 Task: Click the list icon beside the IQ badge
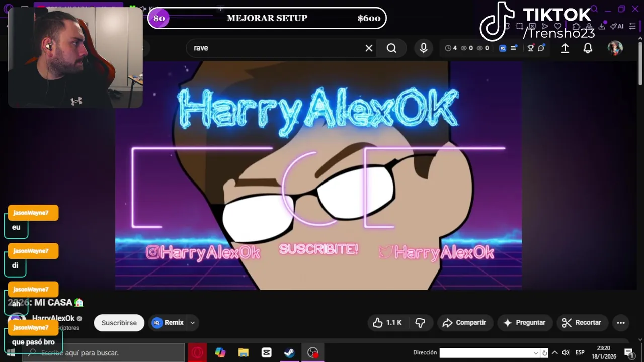pyautogui.click(x=514, y=48)
